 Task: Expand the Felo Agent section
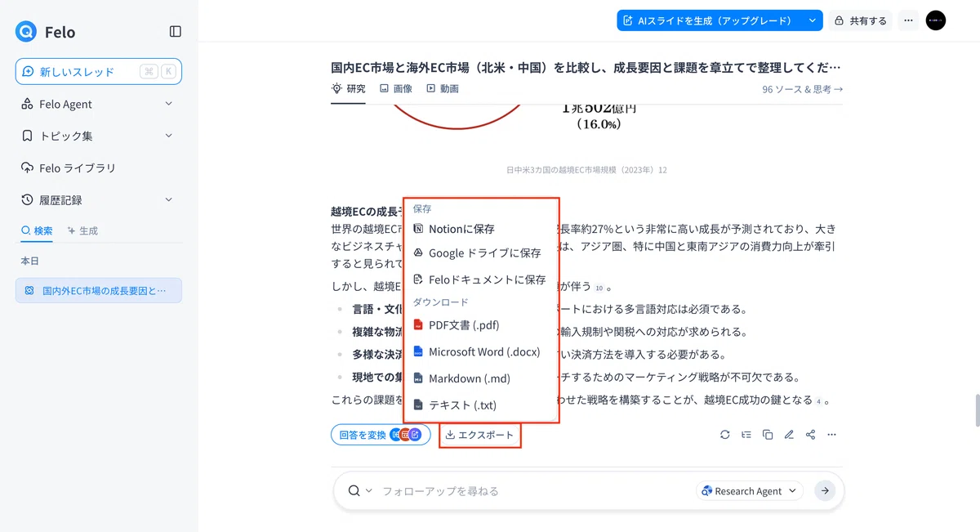click(x=99, y=104)
